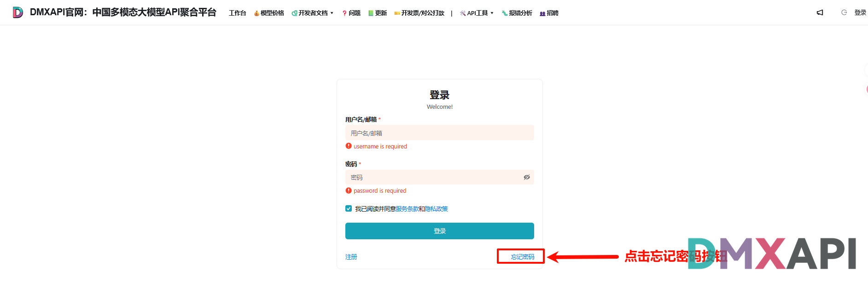Click the 忘记密码 link
The image size is (868, 284).
pyautogui.click(x=523, y=257)
